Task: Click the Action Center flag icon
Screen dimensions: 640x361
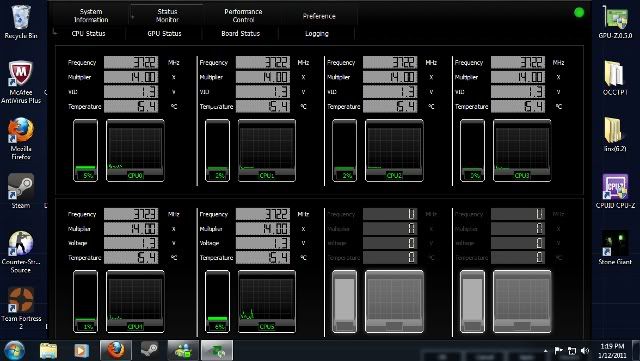Action: click(x=558, y=351)
